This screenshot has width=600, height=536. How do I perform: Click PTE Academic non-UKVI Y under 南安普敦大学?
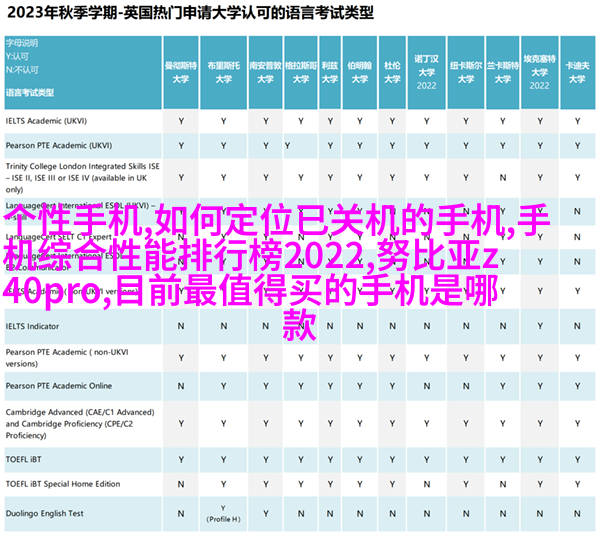pos(266,358)
